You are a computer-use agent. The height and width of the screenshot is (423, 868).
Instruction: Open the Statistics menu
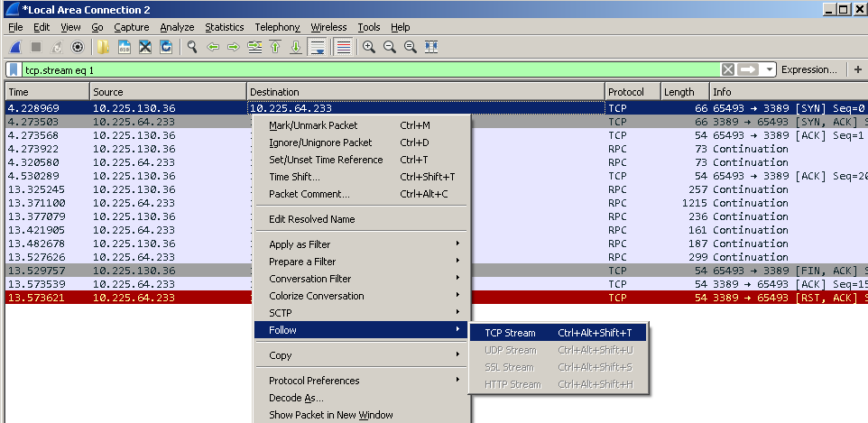(x=224, y=27)
